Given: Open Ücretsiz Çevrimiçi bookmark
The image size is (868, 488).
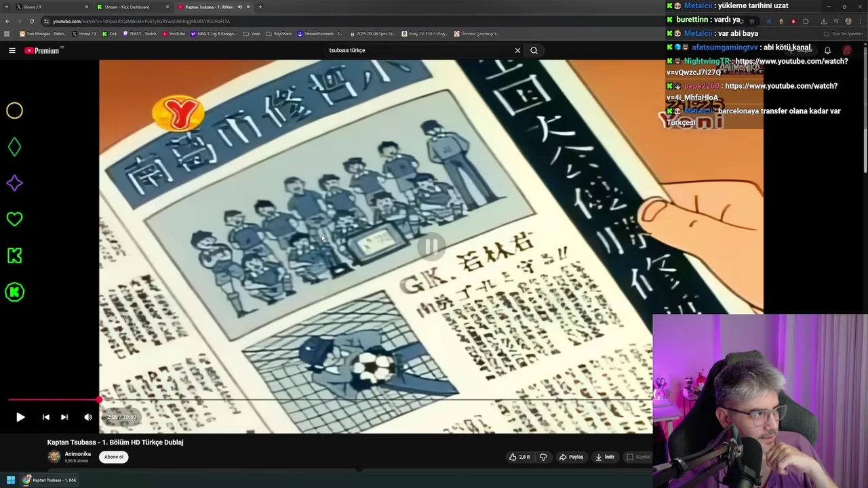Looking at the screenshot, I should (477, 33).
